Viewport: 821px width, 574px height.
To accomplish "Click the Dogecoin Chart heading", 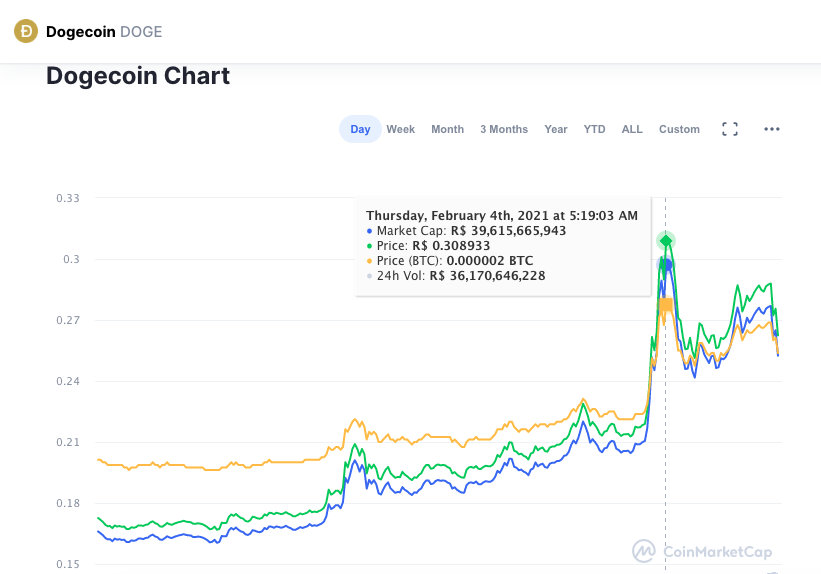I will [x=138, y=76].
